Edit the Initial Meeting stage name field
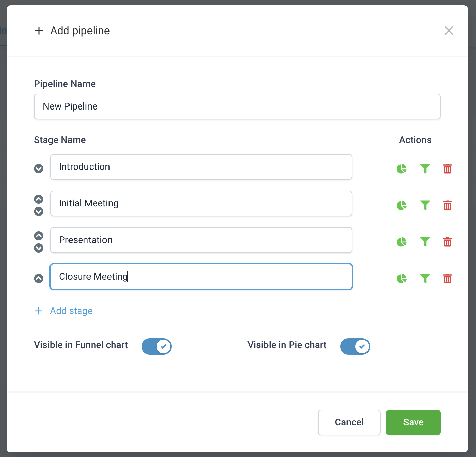 point(201,203)
